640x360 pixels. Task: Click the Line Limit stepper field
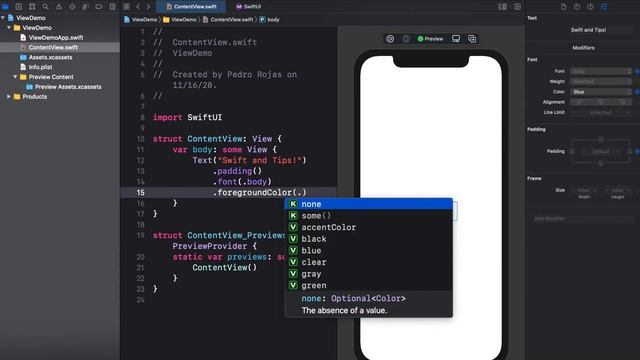click(x=601, y=112)
